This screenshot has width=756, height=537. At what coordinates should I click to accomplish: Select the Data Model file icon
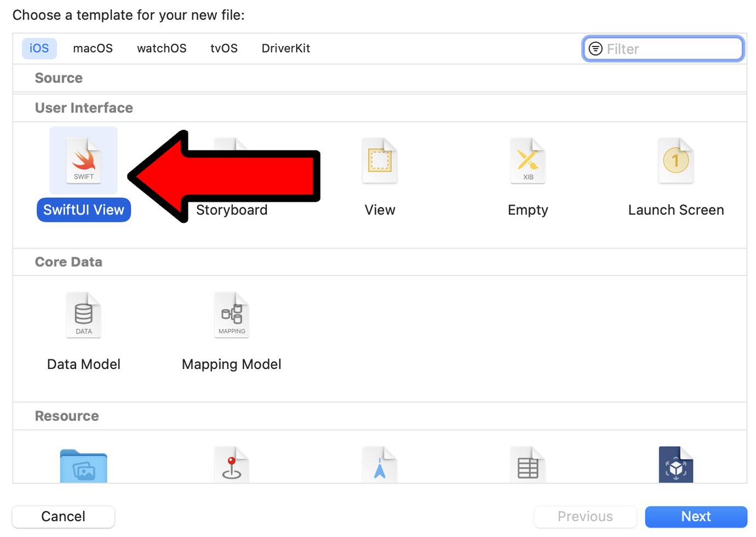(84, 315)
